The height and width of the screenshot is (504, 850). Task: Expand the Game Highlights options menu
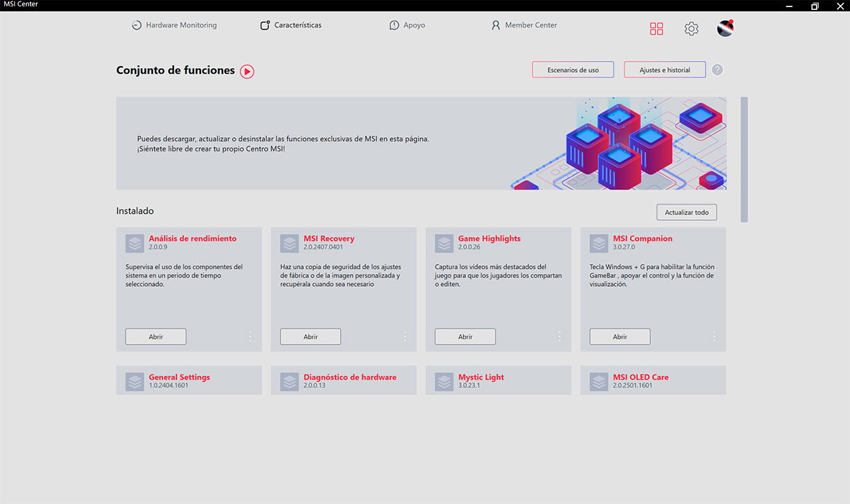tap(560, 337)
